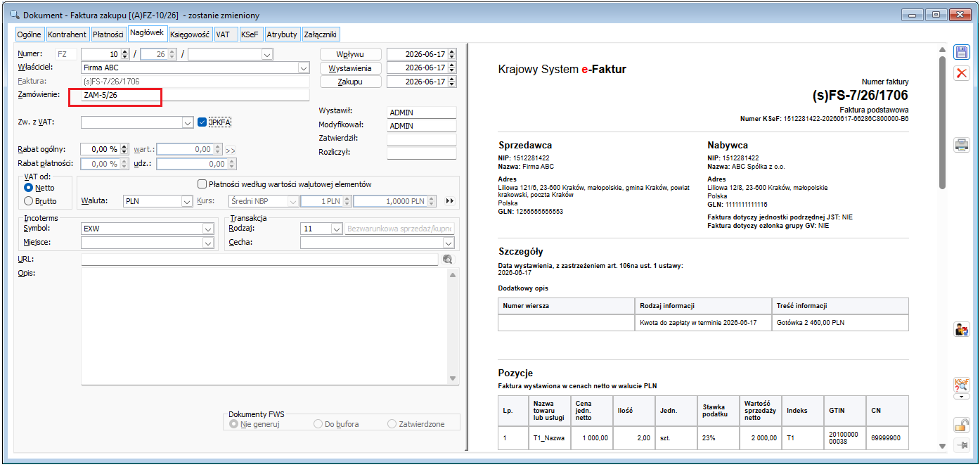Click the Zakupu date button
Image resolution: width=980 pixels, height=467 pixels.
point(351,82)
